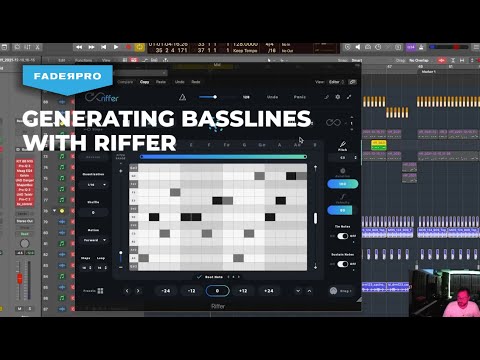The height and width of the screenshot is (360, 480).
Task: Click the red waveform zoom icon after No Overlap
Action: point(442,60)
